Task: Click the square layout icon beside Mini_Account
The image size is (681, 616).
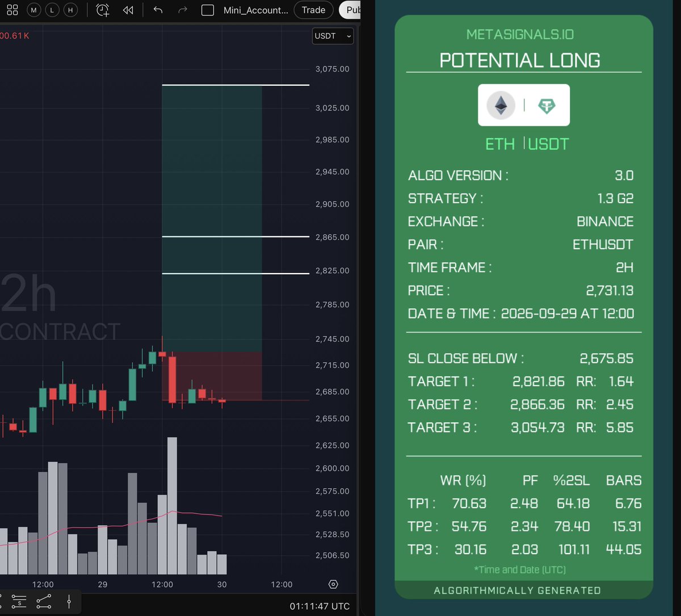Action: [x=208, y=10]
